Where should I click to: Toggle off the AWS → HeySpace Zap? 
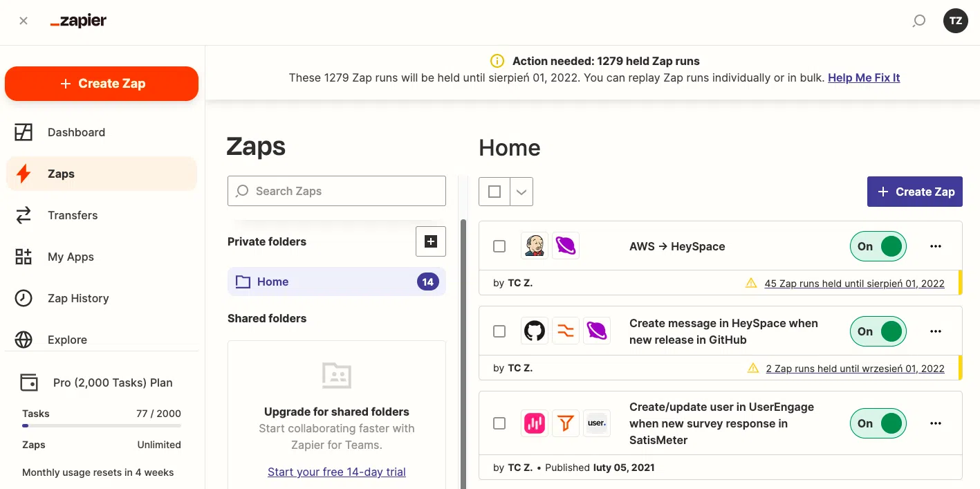pyautogui.click(x=878, y=246)
